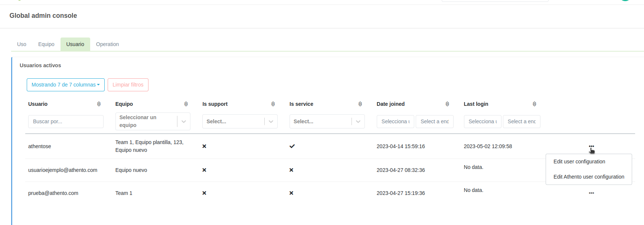Sort by Is support column

click(273, 104)
